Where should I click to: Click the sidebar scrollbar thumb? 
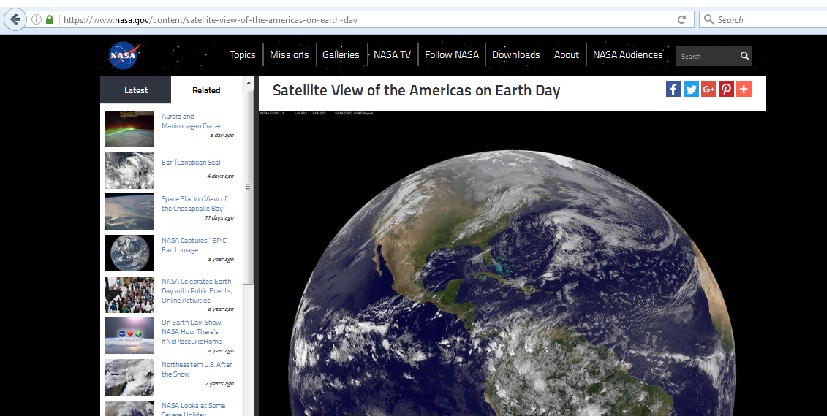(248, 187)
